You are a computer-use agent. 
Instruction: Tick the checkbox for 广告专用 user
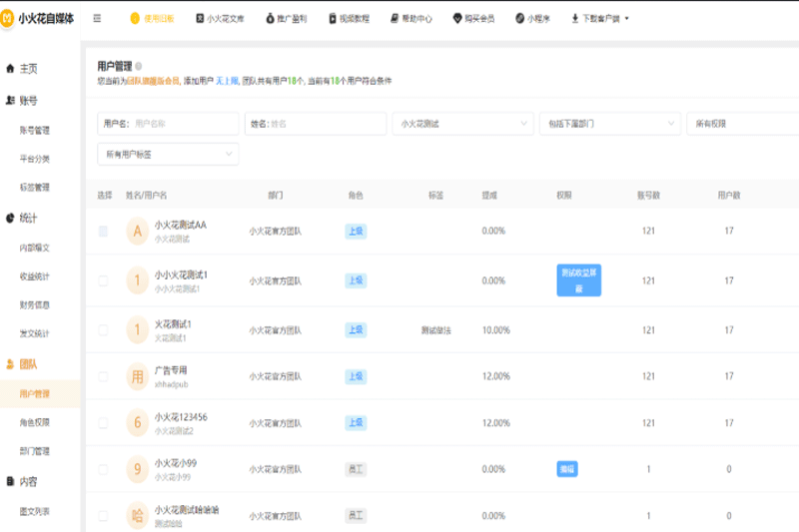click(103, 376)
